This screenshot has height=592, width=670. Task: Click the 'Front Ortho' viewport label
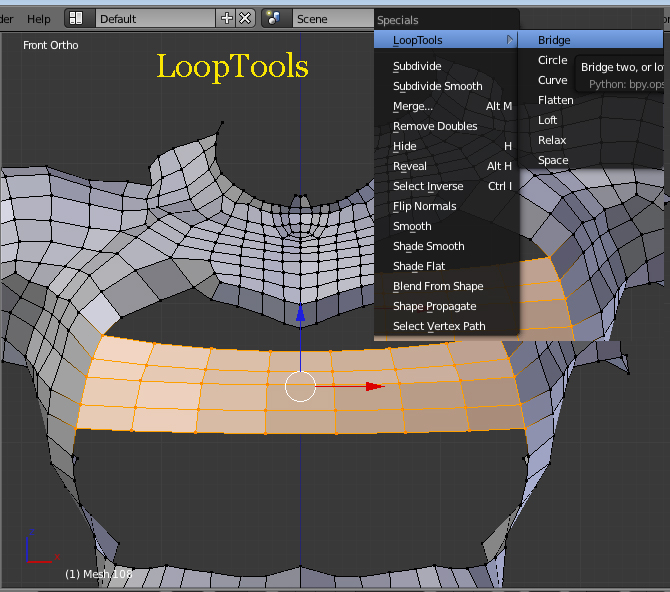coord(50,45)
